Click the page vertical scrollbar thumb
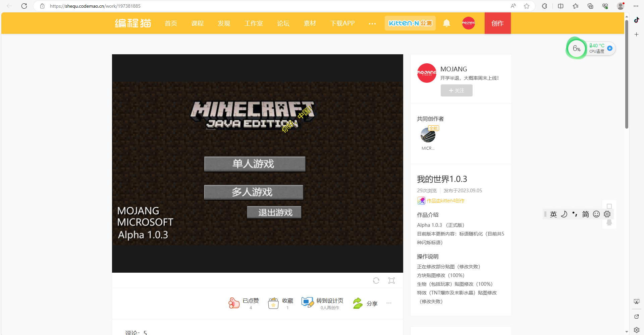This screenshot has width=644, height=335. coord(627,74)
